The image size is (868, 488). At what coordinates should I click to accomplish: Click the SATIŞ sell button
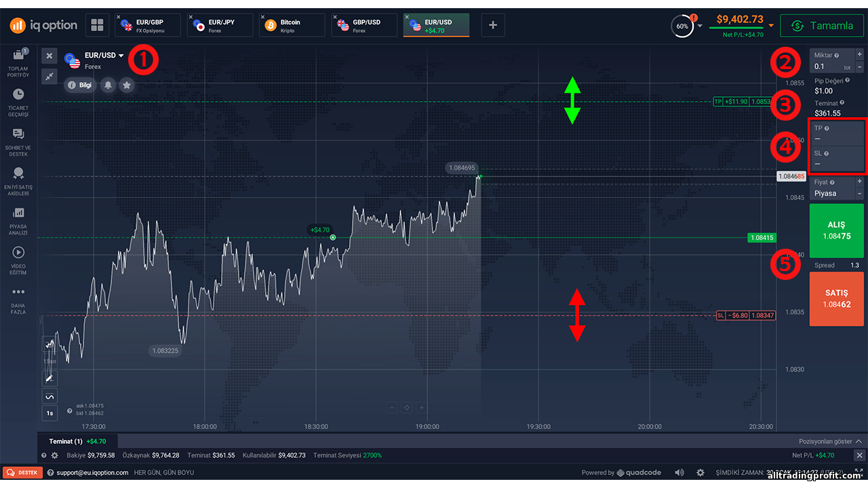tap(837, 299)
